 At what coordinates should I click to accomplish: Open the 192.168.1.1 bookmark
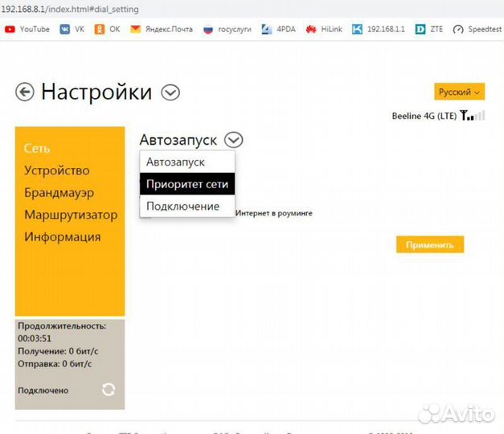[379, 29]
